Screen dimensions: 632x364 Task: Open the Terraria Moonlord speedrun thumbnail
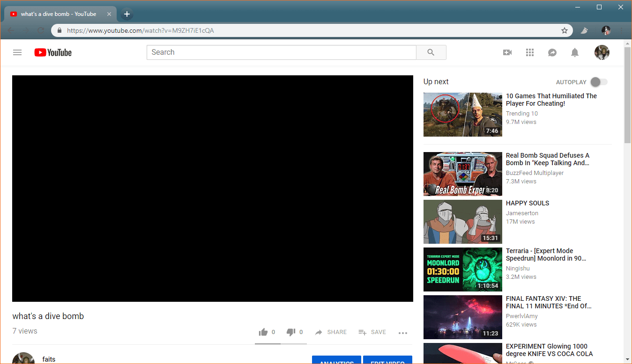463,269
